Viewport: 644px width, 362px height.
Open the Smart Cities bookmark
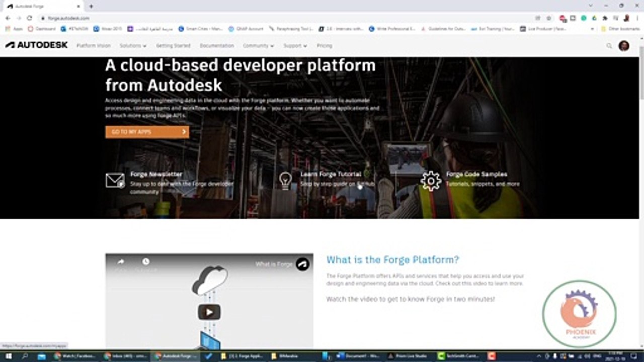[201, 29]
